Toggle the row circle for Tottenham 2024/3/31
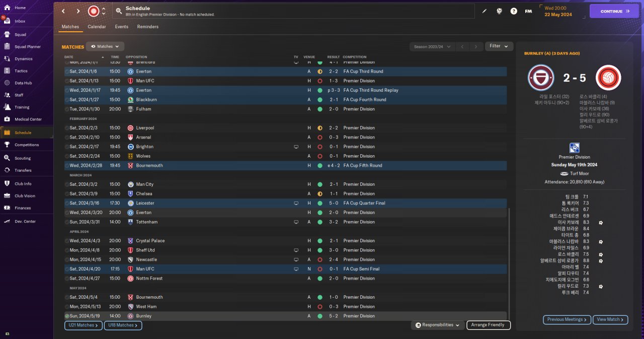The width and height of the screenshot is (644, 339). click(67, 222)
